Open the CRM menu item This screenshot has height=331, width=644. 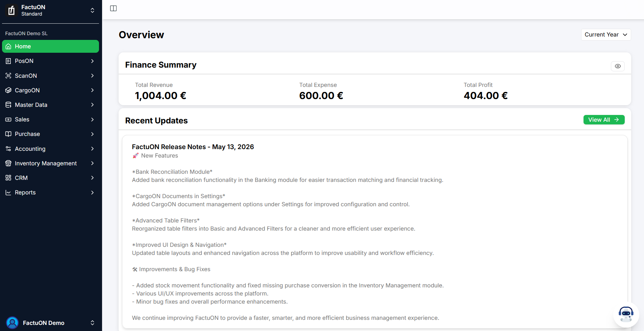(x=50, y=178)
